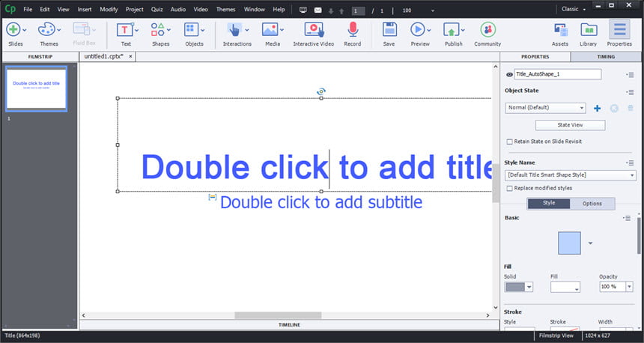Switch to the Timing tab
This screenshot has height=343, width=644.
point(606,57)
